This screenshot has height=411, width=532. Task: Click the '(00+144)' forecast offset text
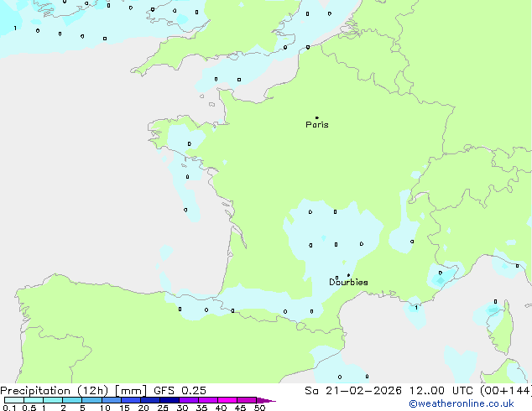point(505,391)
